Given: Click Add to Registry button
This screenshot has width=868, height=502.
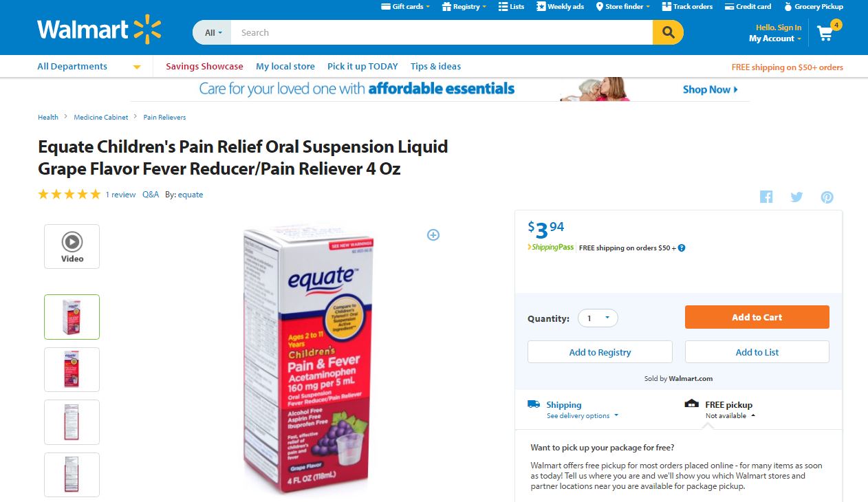Looking at the screenshot, I should pyautogui.click(x=600, y=352).
